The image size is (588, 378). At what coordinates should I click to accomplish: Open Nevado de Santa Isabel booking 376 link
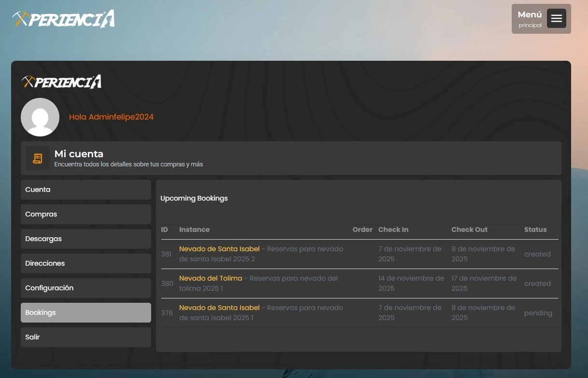pyautogui.click(x=219, y=308)
